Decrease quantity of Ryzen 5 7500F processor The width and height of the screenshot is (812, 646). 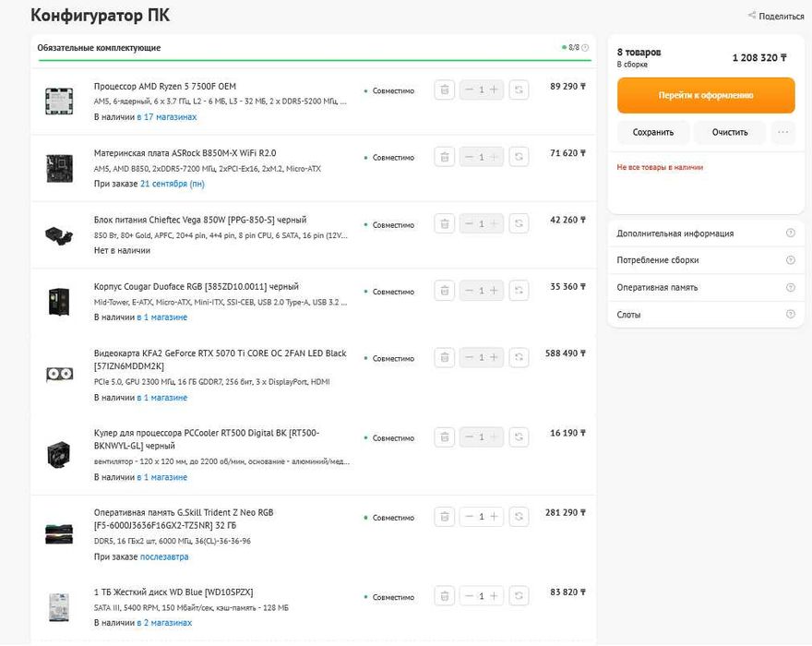coord(469,90)
